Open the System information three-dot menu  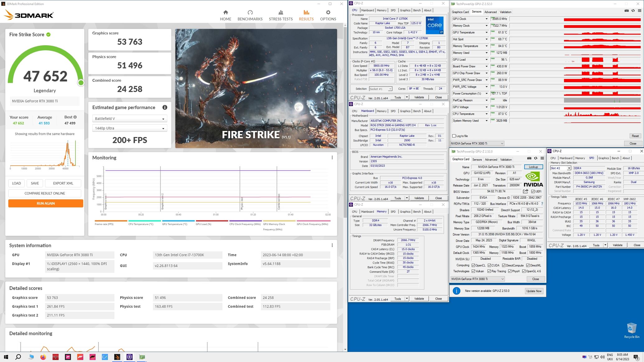(332, 245)
